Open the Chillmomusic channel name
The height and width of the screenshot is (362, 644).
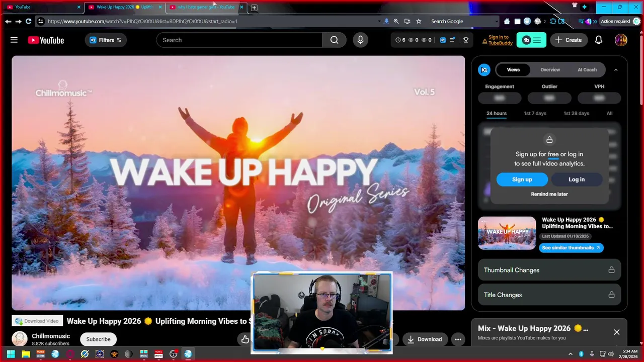(x=51, y=336)
